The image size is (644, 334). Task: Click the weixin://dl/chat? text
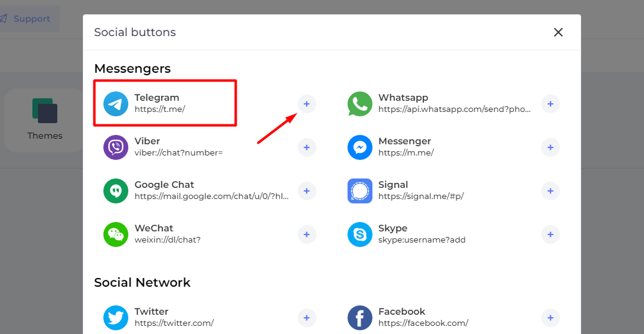pos(168,239)
